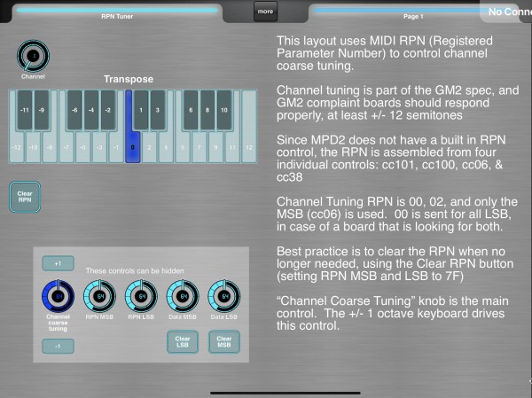Click the paragraph starting 'Channel tuning is part'
Viewport: 532px width, 398px height.
coord(397,103)
